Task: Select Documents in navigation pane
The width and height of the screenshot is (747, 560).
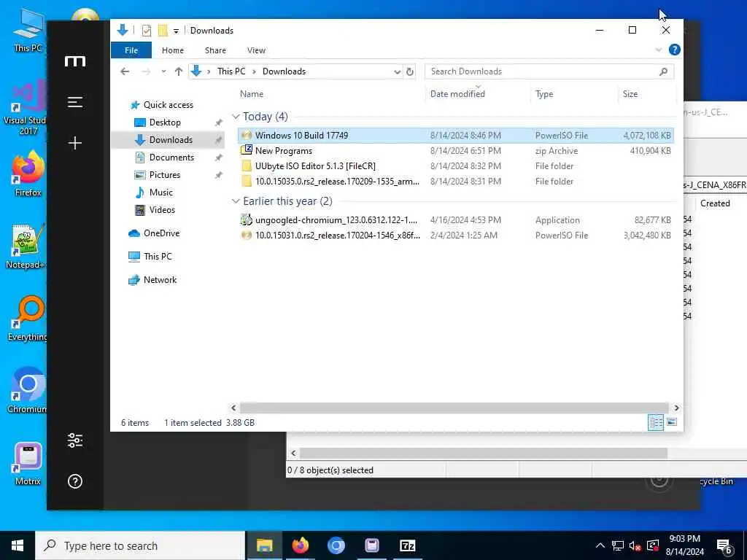Action: 171,157
